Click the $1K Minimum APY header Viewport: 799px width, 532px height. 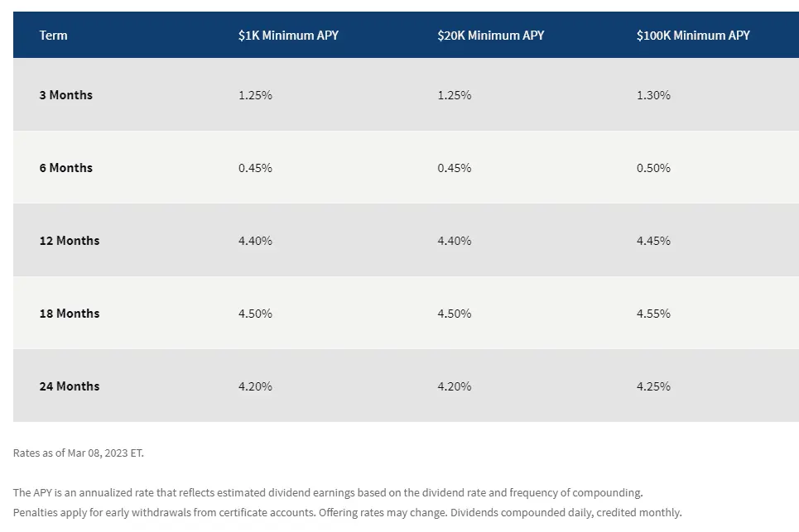tap(288, 36)
